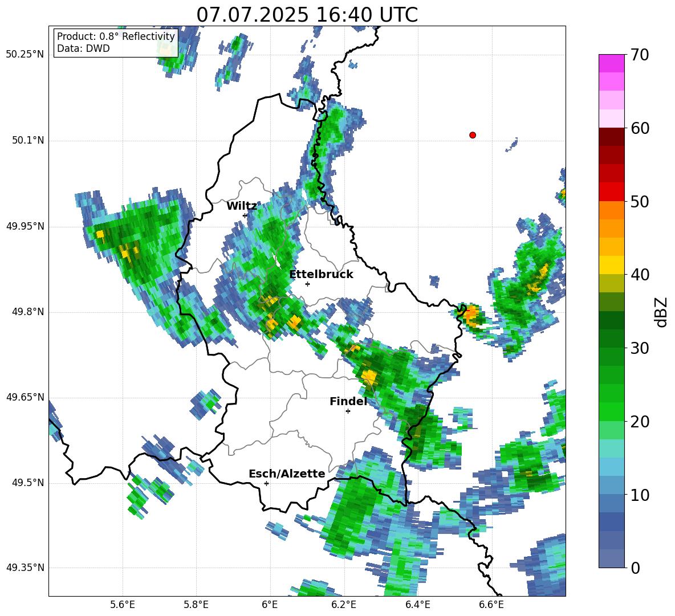This screenshot has height=616, width=675.
Task: Click the 5.6°E longitude label
Action: tap(123, 605)
